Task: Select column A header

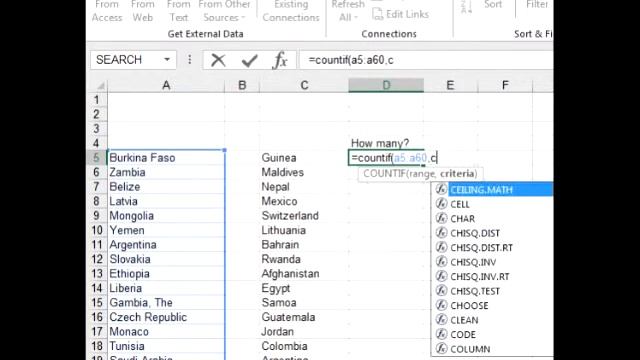Action: coord(166,85)
